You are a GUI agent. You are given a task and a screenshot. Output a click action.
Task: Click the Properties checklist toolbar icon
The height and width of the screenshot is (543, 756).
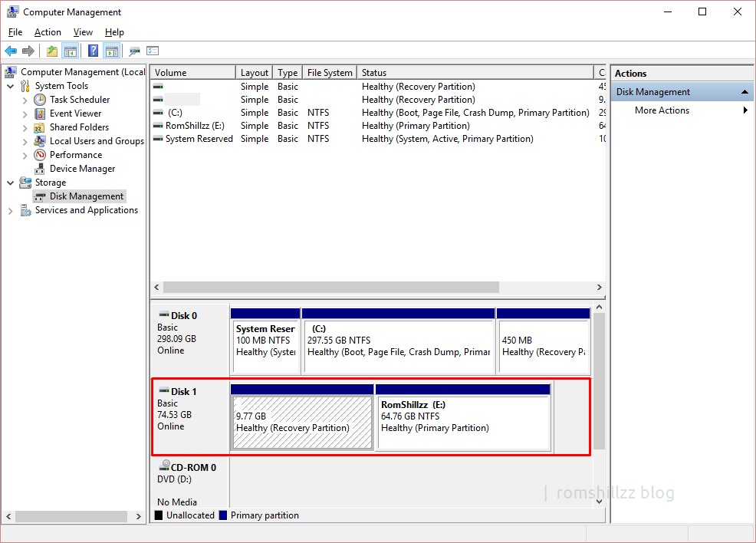[153, 51]
